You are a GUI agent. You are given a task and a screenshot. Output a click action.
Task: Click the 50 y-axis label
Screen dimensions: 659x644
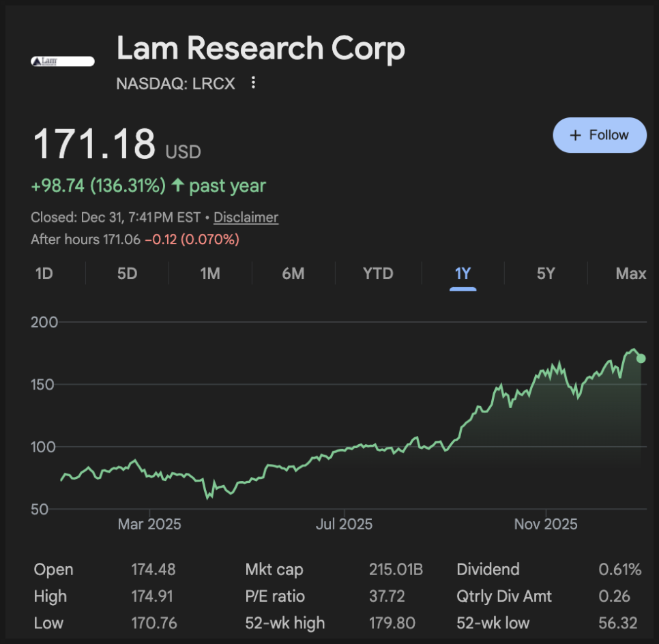(x=40, y=510)
